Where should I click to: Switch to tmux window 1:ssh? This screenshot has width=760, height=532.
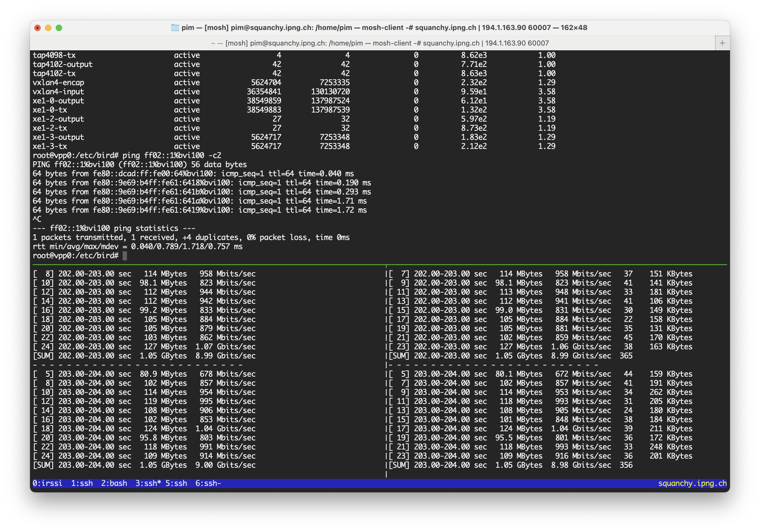[x=82, y=483]
